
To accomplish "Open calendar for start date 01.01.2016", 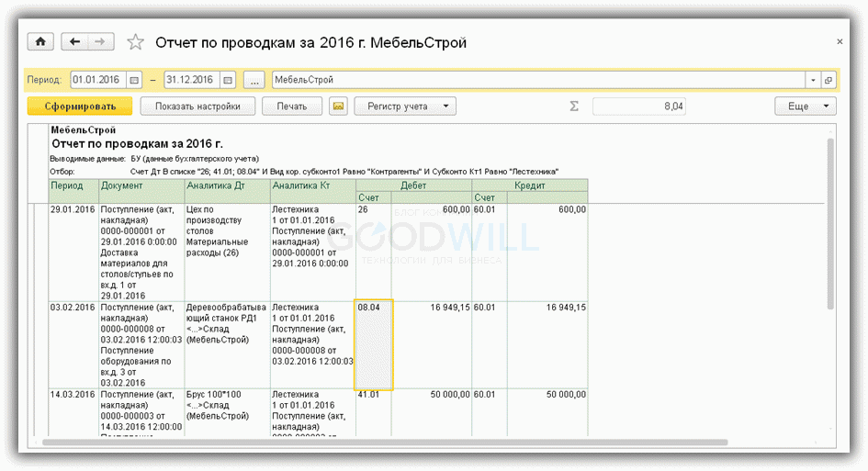I will [x=135, y=80].
